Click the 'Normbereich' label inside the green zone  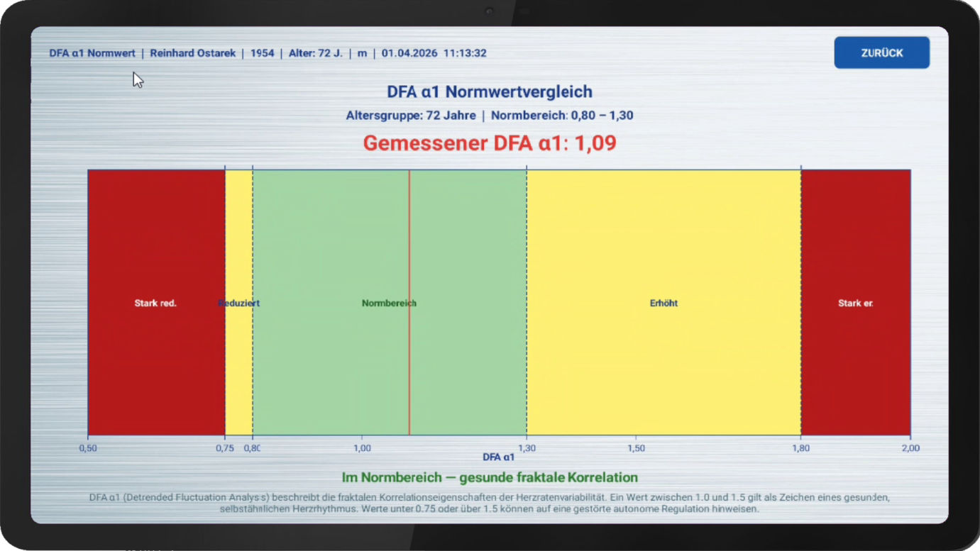coord(389,304)
